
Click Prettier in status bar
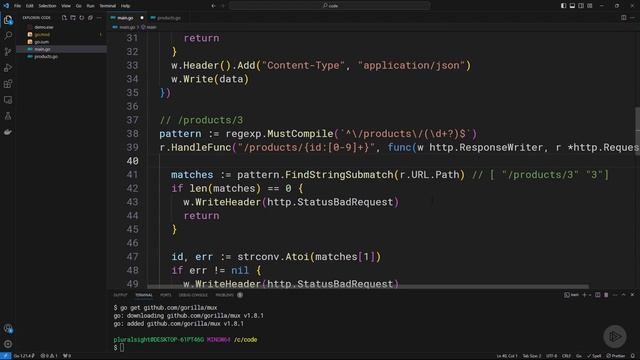616,356
